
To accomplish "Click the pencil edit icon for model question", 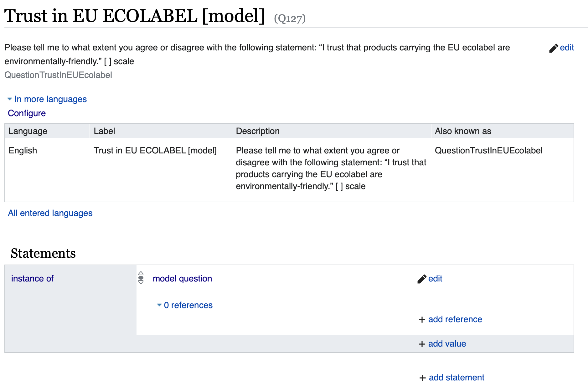I will click(x=422, y=279).
